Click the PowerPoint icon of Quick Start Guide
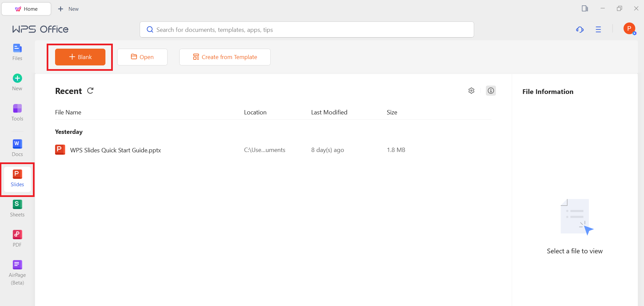The image size is (644, 306). coord(60,150)
